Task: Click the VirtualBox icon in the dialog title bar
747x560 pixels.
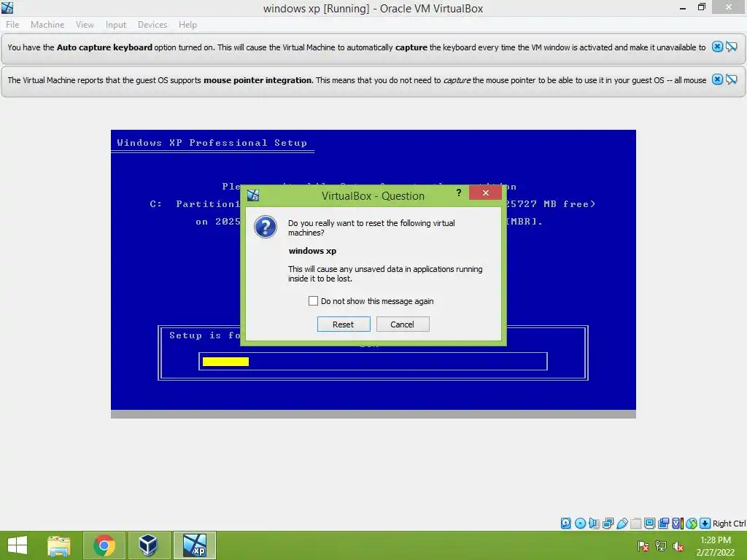Action: 253,195
